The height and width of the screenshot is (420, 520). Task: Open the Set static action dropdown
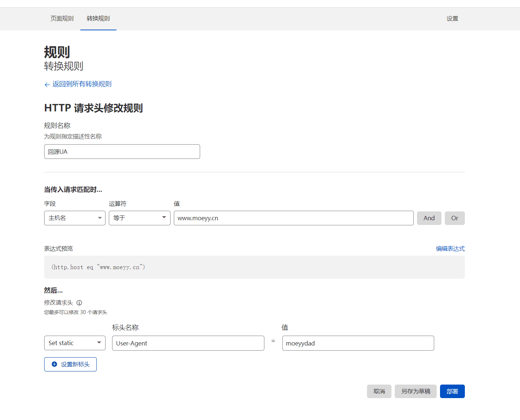click(75, 343)
